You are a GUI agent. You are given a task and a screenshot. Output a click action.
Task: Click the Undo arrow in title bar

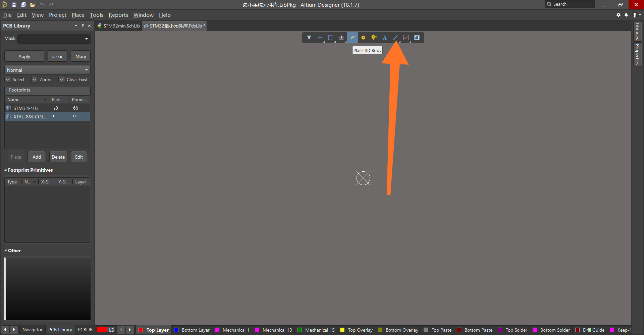pos(42,5)
